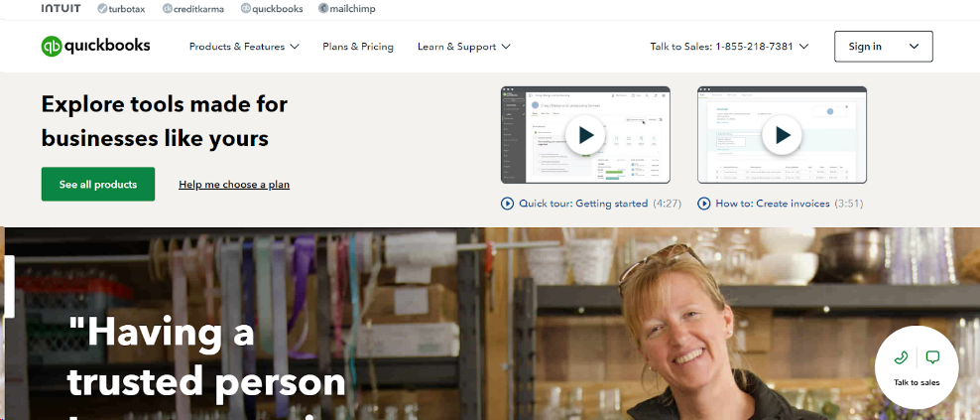
Task: Expand the Products & Features menu
Action: (244, 47)
